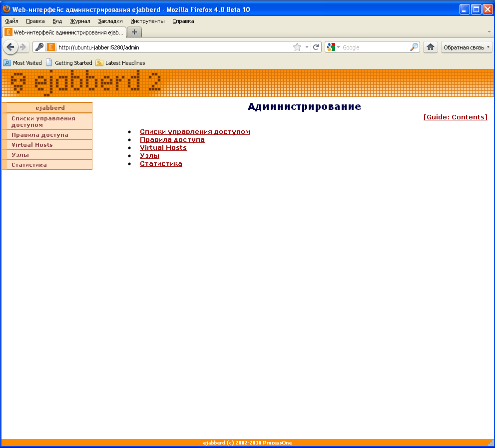Click the key icon in the address bar
Viewport: 495px width, 448px height.
(39, 47)
